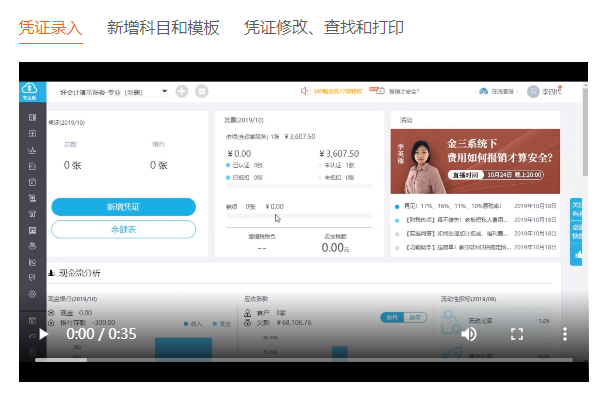Open the monitor screen icon in sidebar
Screen dimensions: 605x399
32,230
